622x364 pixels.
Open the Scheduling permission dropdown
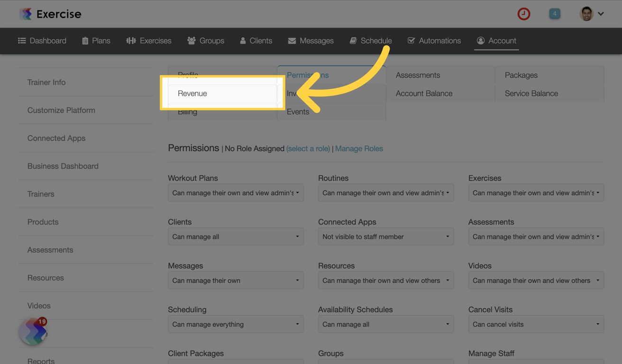[236, 324]
